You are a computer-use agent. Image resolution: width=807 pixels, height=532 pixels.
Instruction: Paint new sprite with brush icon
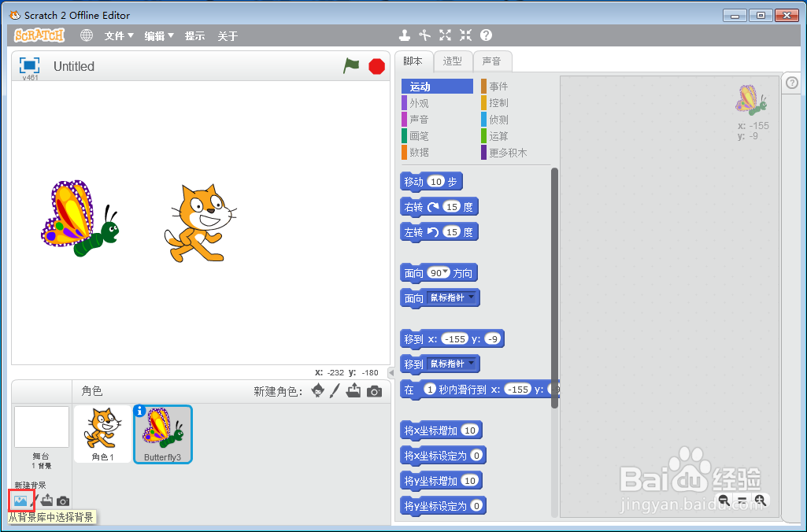point(335,391)
